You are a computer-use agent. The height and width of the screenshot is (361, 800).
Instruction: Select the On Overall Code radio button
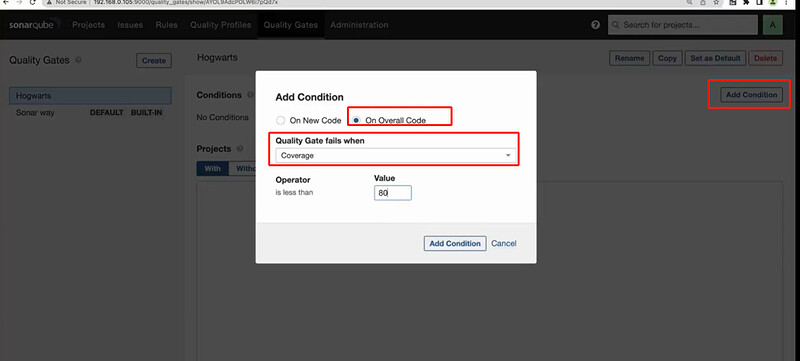357,120
